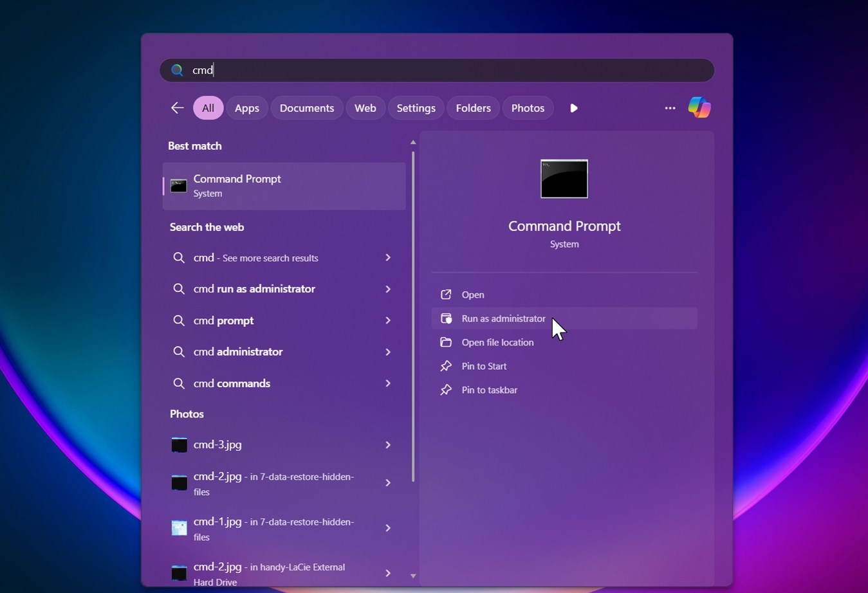Switch to the Documents filter tab

pos(306,108)
